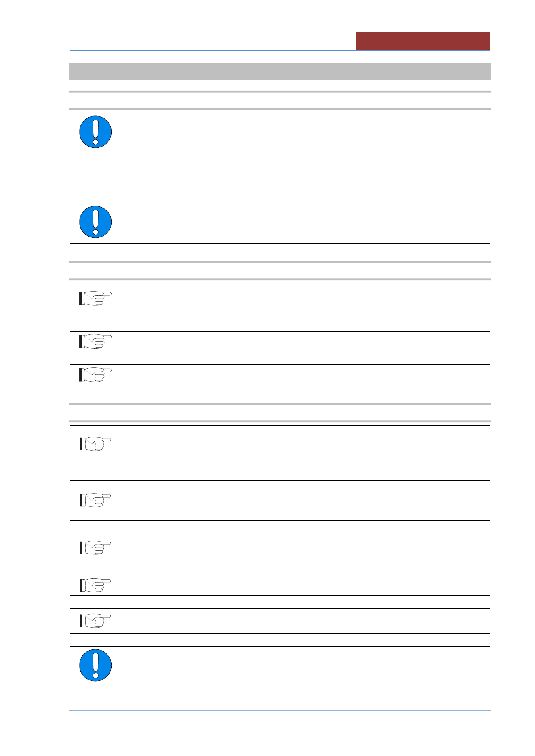Screen dimensions: 535x756
Task: Click the empty text area between the exclamation boxes
Action: tap(280, 178)
